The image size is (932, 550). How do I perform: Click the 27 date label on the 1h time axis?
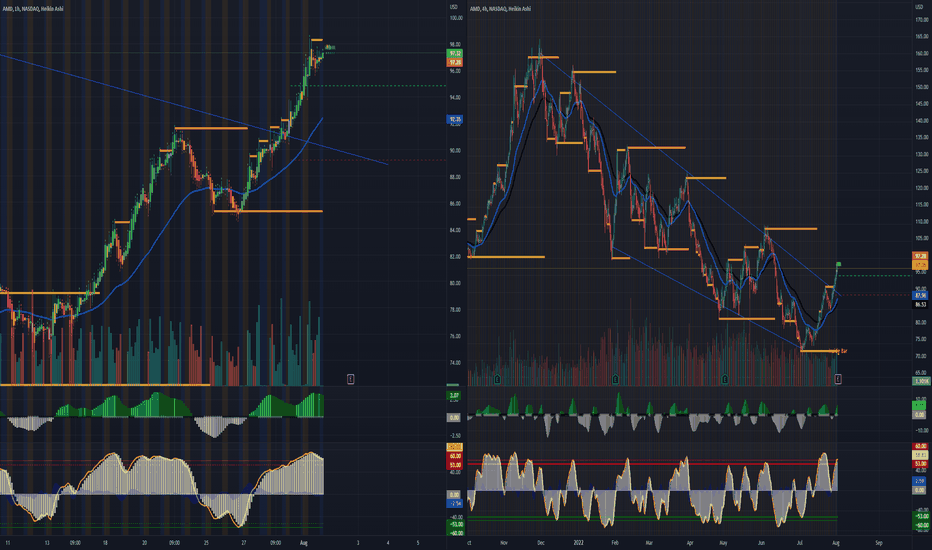tap(244, 543)
